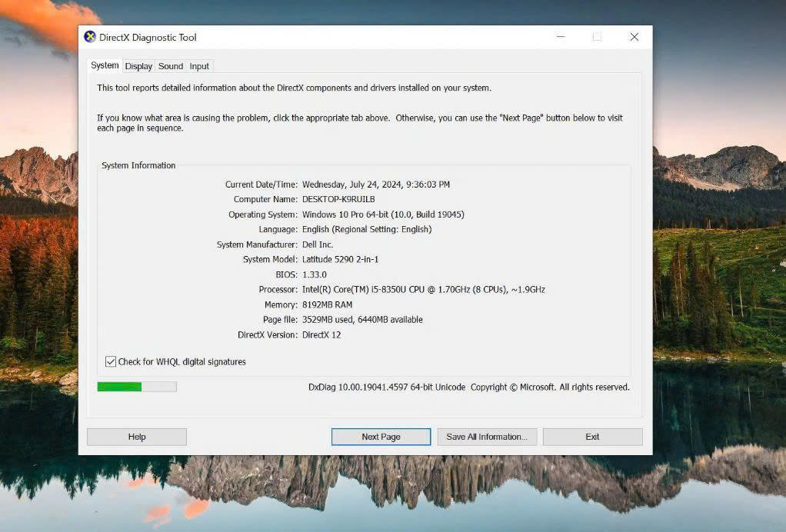Select the System tab
This screenshot has width=786, height=532.
coord(105,65)
